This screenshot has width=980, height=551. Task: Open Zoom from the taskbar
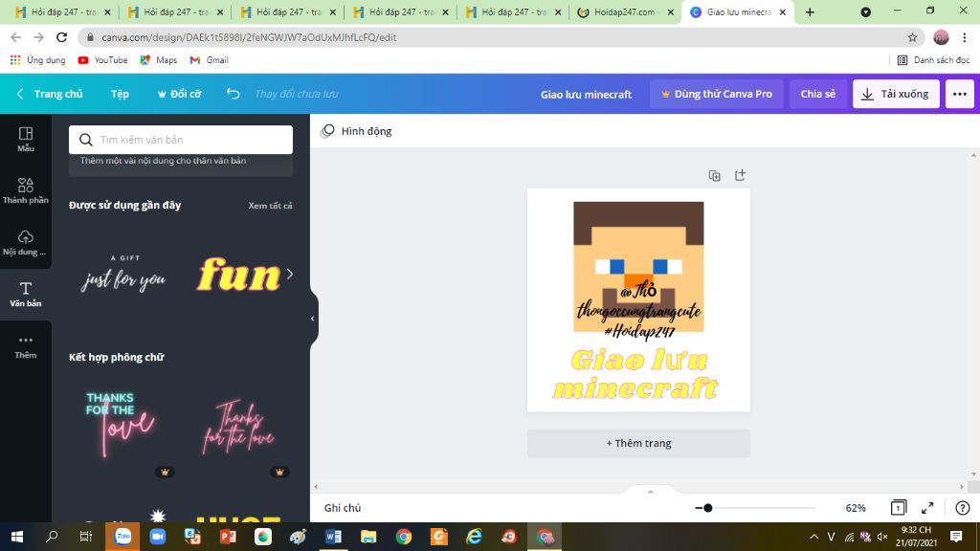point(158,537)
